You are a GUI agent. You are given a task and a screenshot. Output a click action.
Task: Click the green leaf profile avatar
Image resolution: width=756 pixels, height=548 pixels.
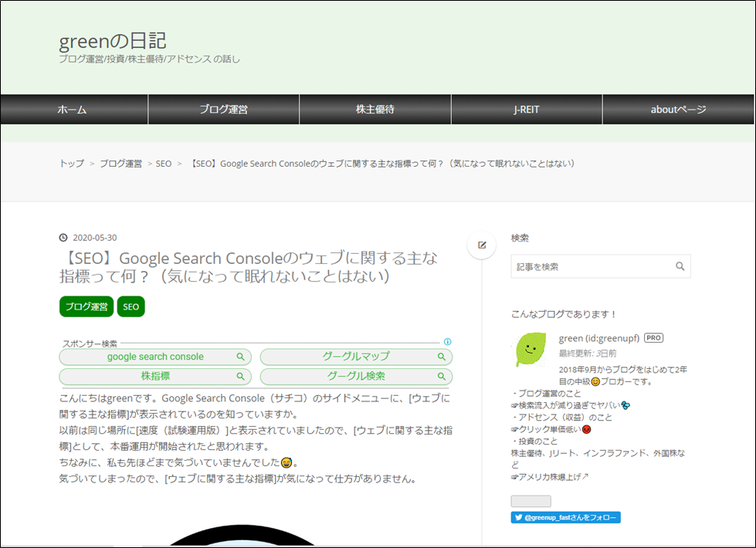531,350
